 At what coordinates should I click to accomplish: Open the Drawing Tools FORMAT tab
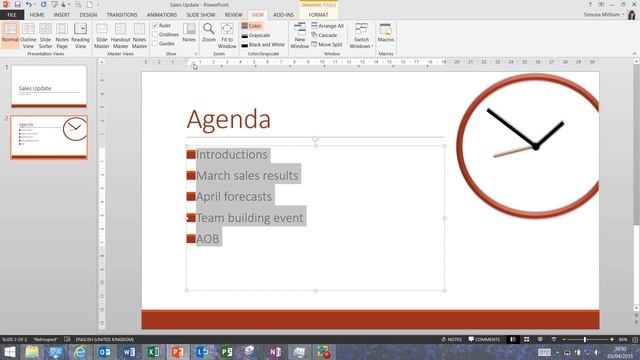tap(318, 15)
